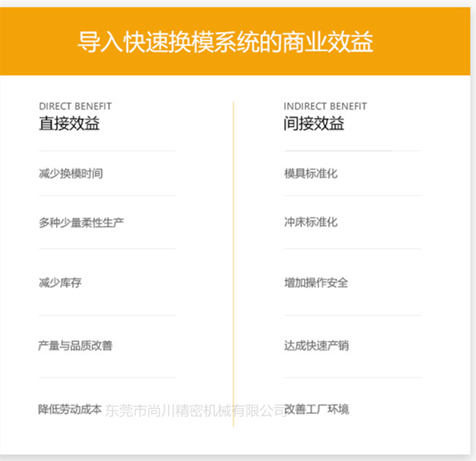Select the 降低劳动成本 item
The height and width of the screenshot is (461, 476).
[70, 409]
